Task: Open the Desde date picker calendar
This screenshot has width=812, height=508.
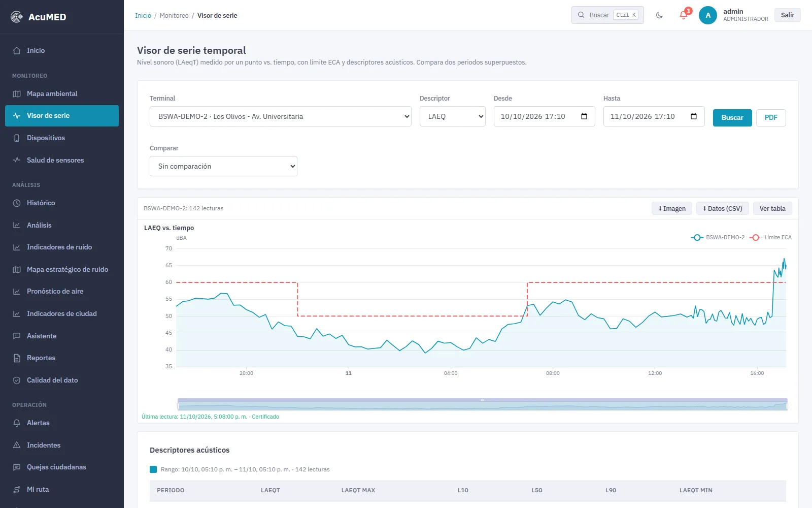Action: pyautogui.click(x=584, y=116)
